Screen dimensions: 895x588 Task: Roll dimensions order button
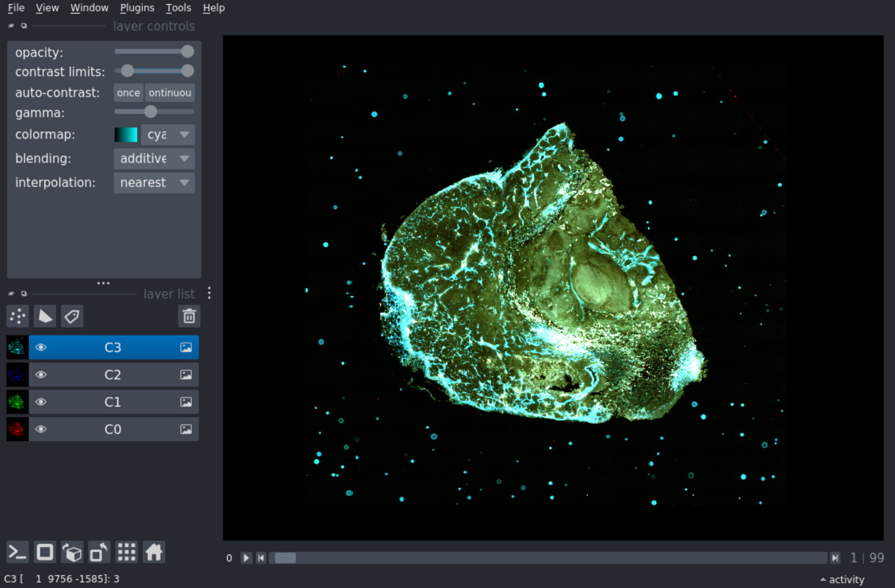coord(72,552)
